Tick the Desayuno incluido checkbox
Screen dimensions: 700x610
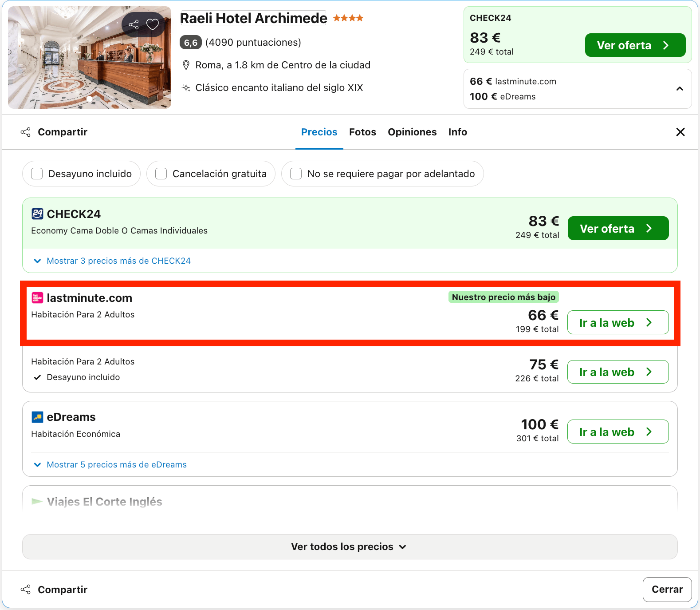pyautogui.click(x=37, y=174)
